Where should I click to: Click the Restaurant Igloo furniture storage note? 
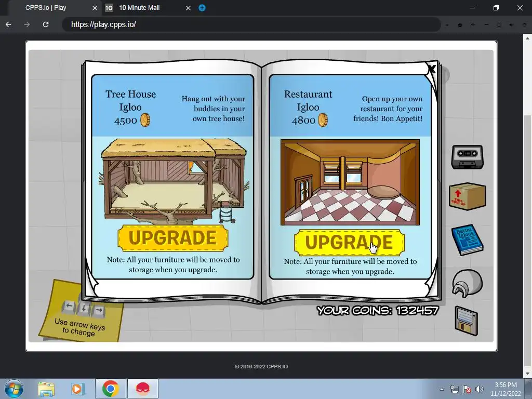[350, 267]
